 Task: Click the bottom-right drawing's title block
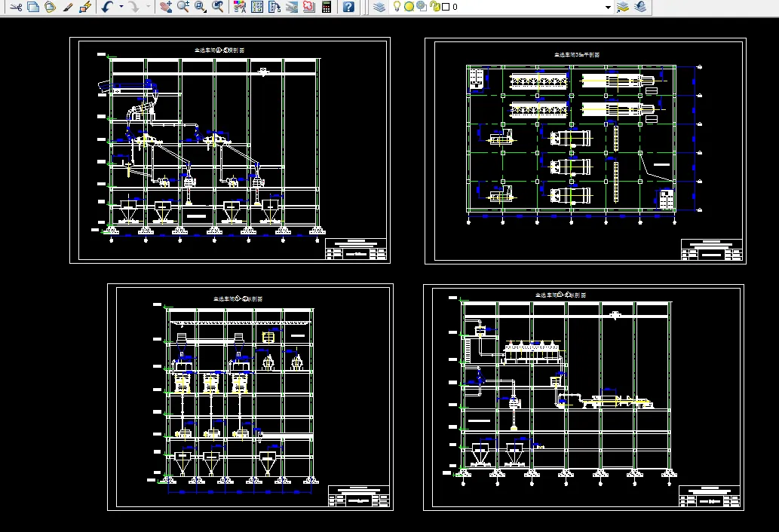[710, 497]
